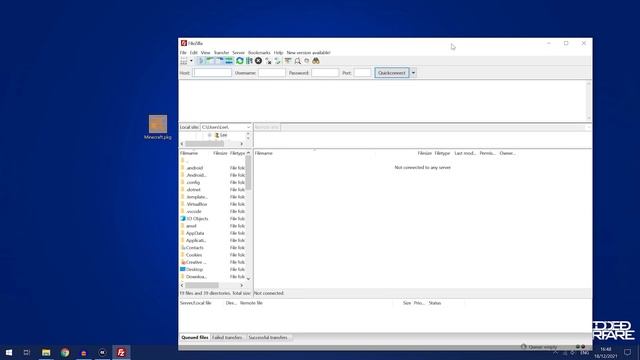Focus the Host input field
This screenshot has width=640, height=360.
tap(212, 73)
